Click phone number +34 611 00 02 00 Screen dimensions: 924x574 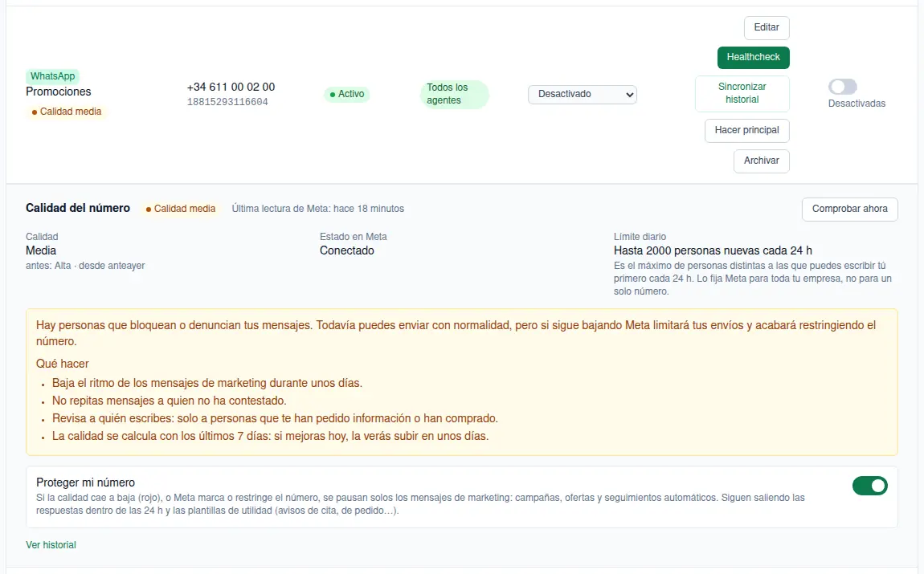coord(231,88)
